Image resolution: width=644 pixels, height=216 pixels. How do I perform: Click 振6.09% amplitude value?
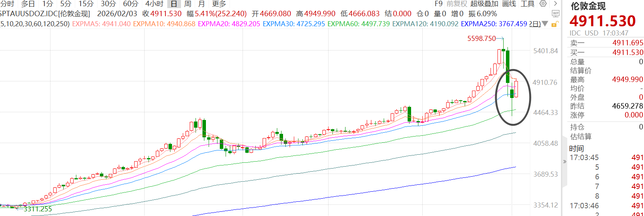tap(483, 14)
